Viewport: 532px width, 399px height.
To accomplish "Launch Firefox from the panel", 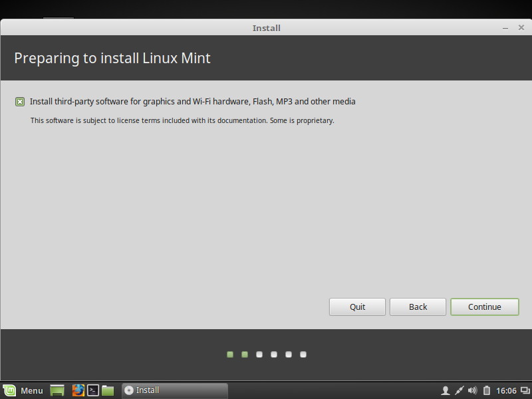I will tap(78, 390).
